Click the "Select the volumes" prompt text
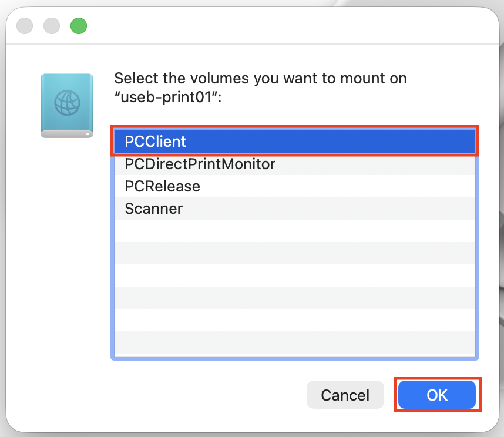Viewport: 504px width, 437px height. click(260, 78)
